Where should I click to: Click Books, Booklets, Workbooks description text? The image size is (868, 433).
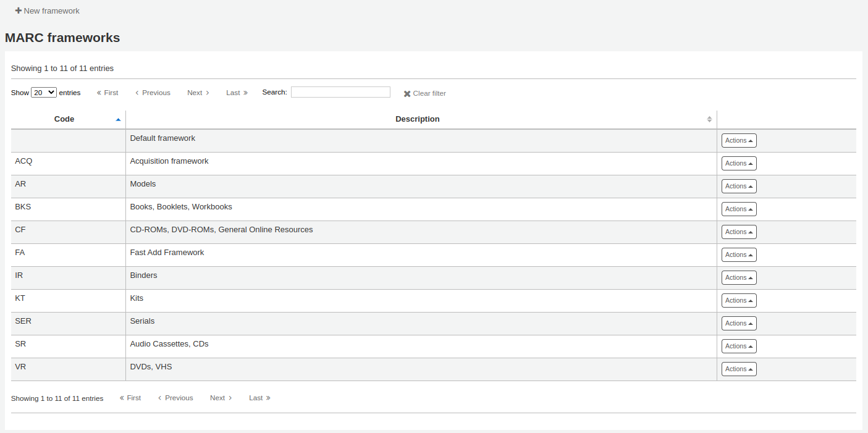click(181, 207)
